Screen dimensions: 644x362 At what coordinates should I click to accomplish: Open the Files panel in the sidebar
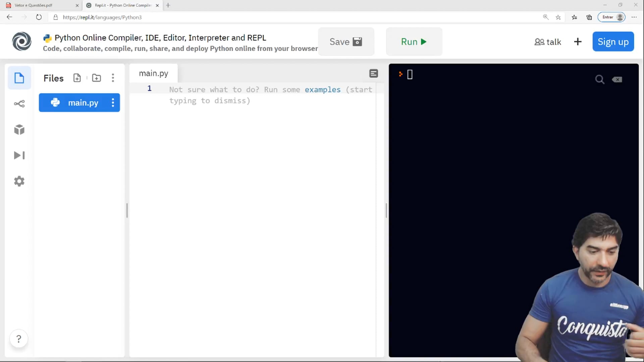click(x=19, y=77)
